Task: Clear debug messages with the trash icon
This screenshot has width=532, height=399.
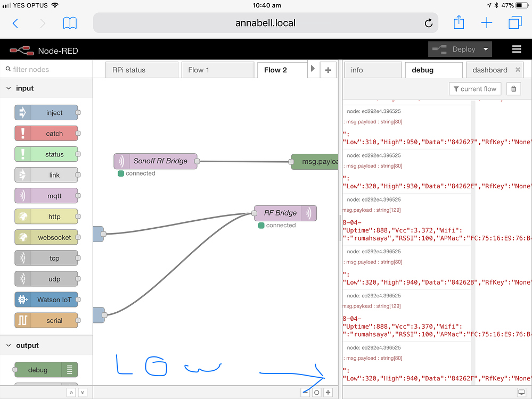Action: pos(513,88)
